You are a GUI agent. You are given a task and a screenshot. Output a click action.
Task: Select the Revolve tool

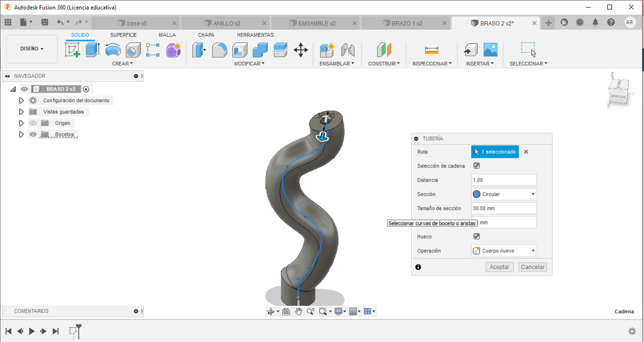pyautogui.click(x=113, y=50)
